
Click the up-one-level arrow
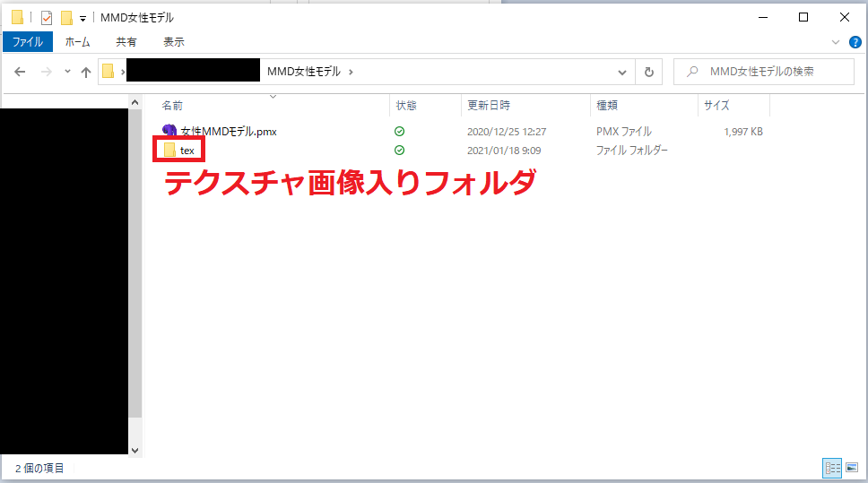coord(86,72)
